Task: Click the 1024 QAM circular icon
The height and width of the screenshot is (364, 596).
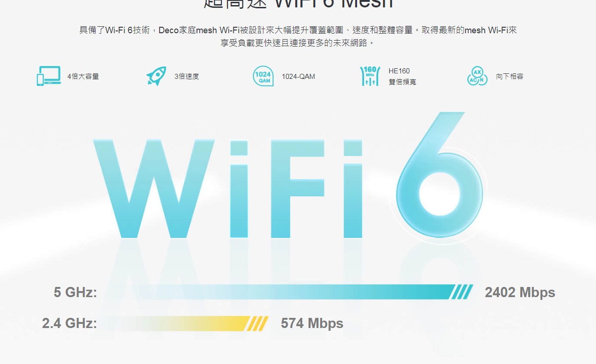Action: (263, 76)
